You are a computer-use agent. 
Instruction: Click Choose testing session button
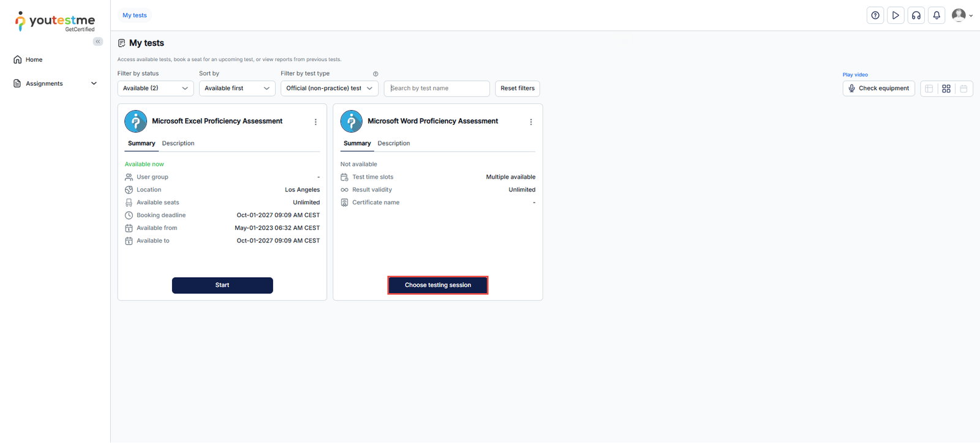click(x=438, y=285)
